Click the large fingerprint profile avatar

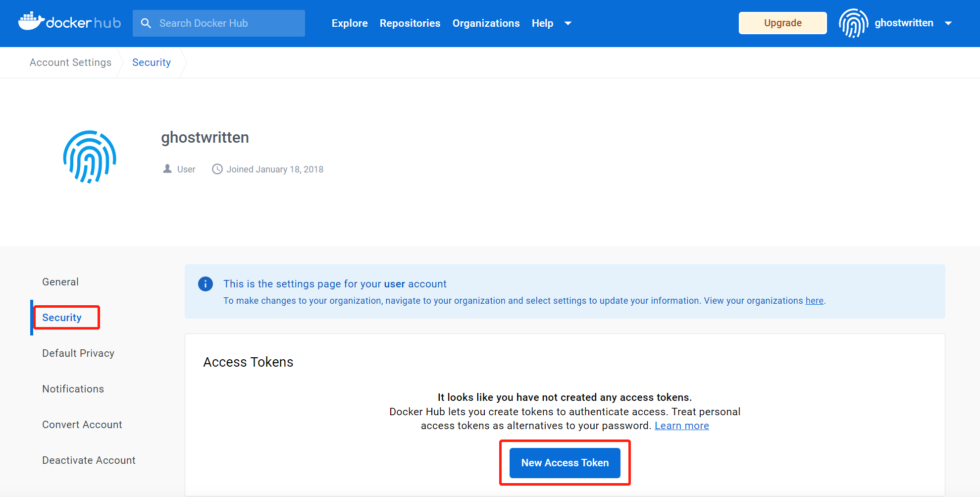(90, 157)
